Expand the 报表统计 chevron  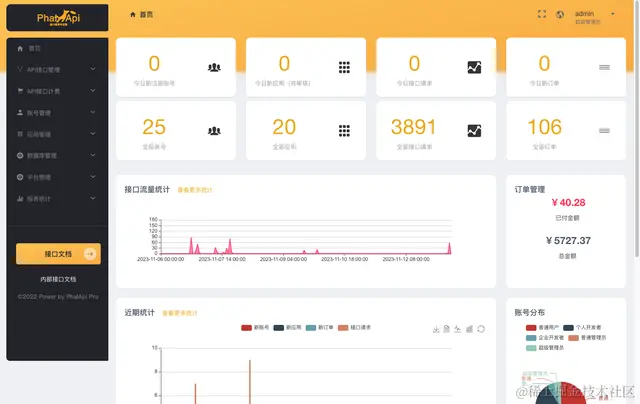pyautogui.click(x=93, y=198)
